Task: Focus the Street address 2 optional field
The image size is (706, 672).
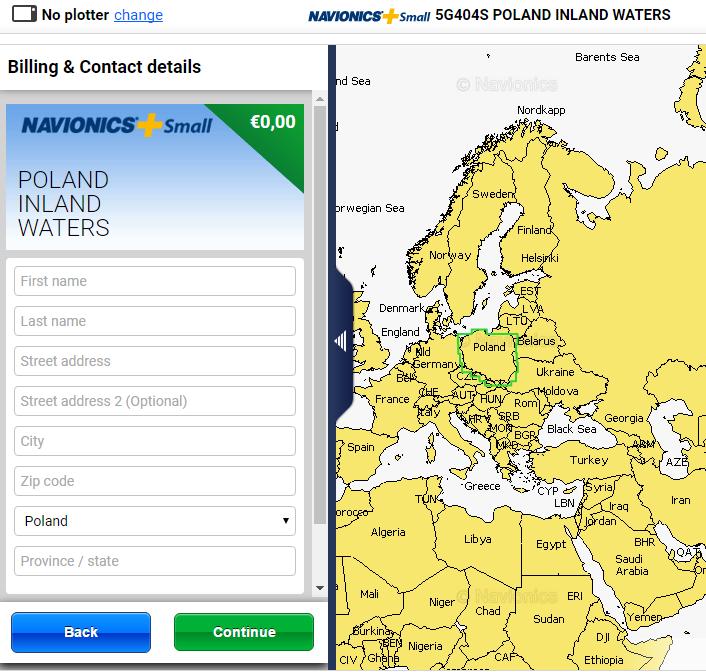Action: click(x=155, y=401)
